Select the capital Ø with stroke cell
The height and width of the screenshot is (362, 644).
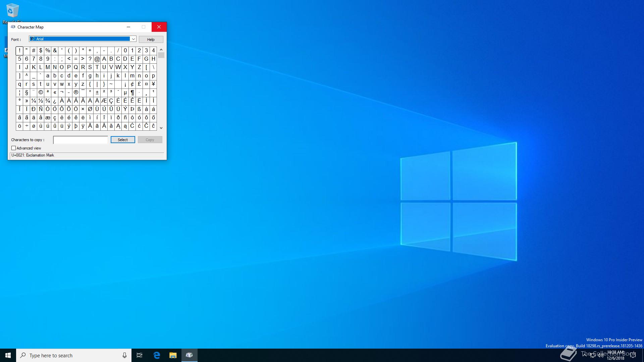[90, 109]
